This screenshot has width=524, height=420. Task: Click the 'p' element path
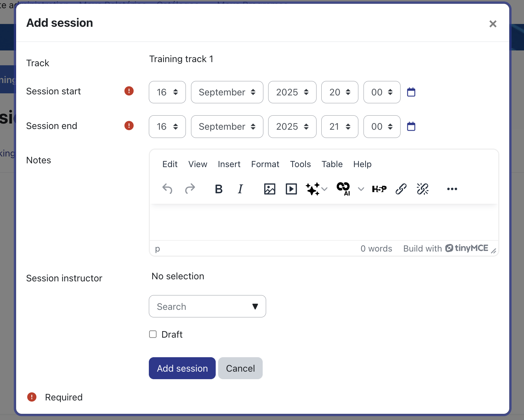pos(157,248)
